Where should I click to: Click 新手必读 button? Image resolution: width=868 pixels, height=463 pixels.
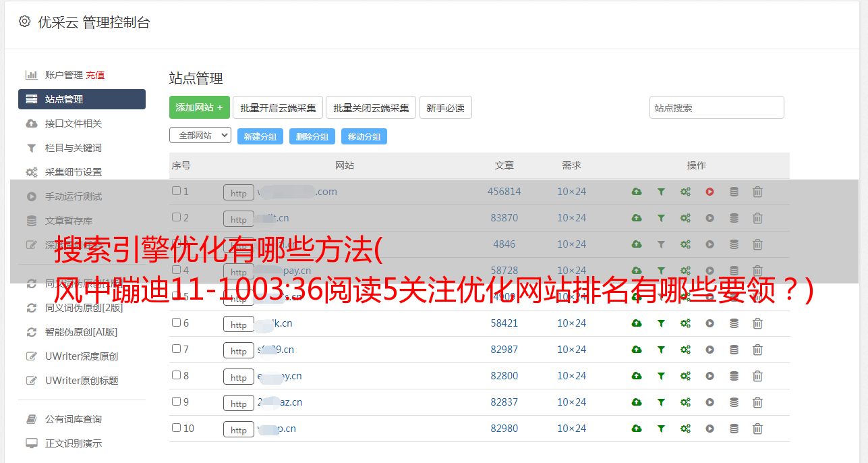click(445, 107)
